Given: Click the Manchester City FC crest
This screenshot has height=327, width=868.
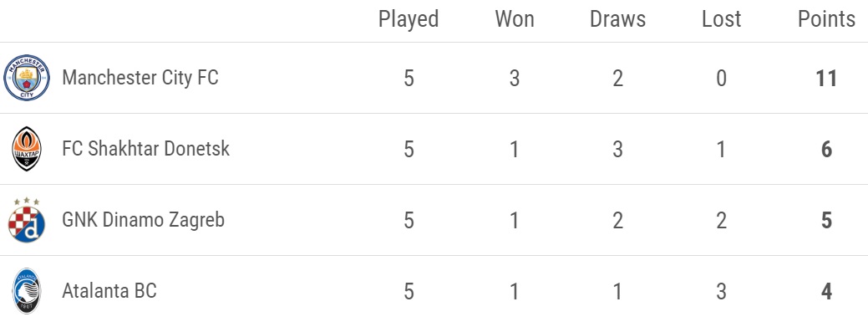Looking at the screenshot, I should click(x=27, y=78).
